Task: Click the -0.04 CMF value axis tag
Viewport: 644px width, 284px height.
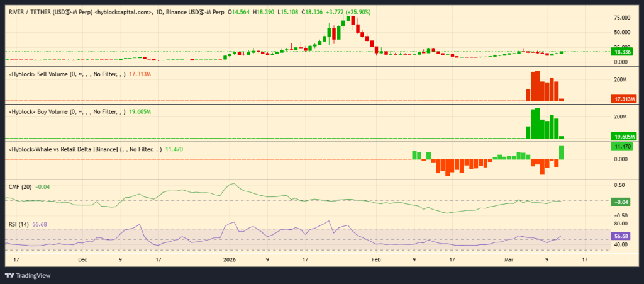Action: coord(623,202)
